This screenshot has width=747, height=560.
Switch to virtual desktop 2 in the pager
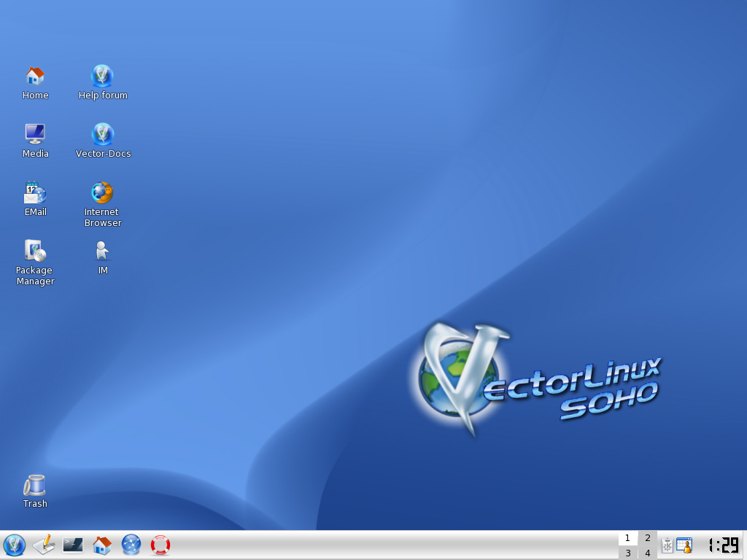647,539
